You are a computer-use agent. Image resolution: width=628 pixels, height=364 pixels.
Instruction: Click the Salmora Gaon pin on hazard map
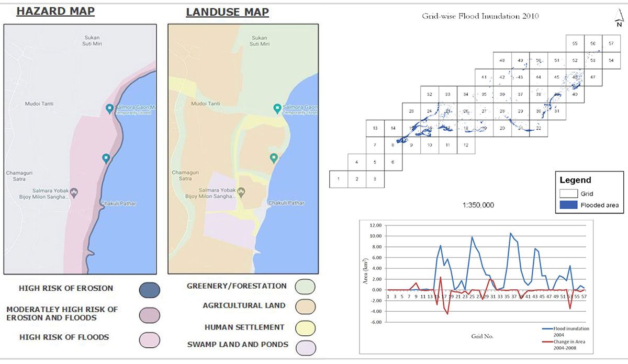[x=109, y=109]
